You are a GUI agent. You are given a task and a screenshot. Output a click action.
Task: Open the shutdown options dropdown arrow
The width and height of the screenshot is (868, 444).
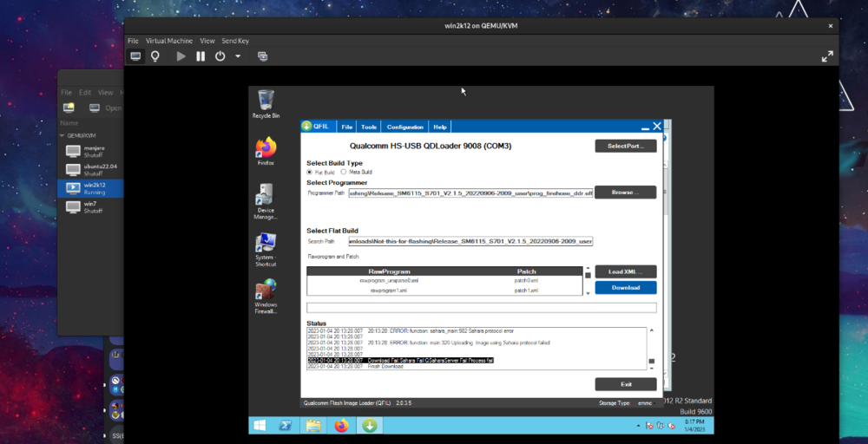(238, 55)
